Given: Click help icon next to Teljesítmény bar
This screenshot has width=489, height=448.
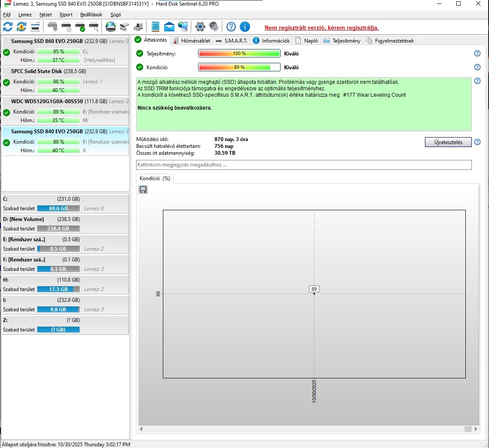Looking at the screenshot, I should pos(477,53).
